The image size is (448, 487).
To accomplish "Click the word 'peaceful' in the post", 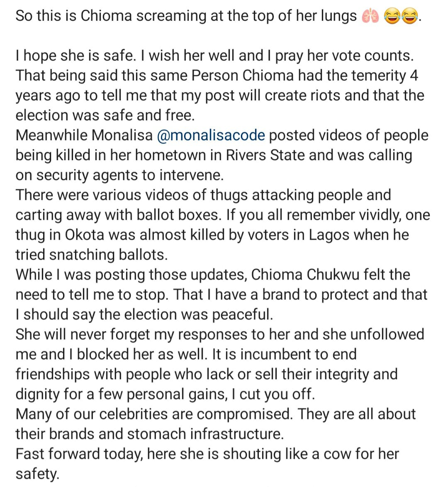I will tap(242, 314).
